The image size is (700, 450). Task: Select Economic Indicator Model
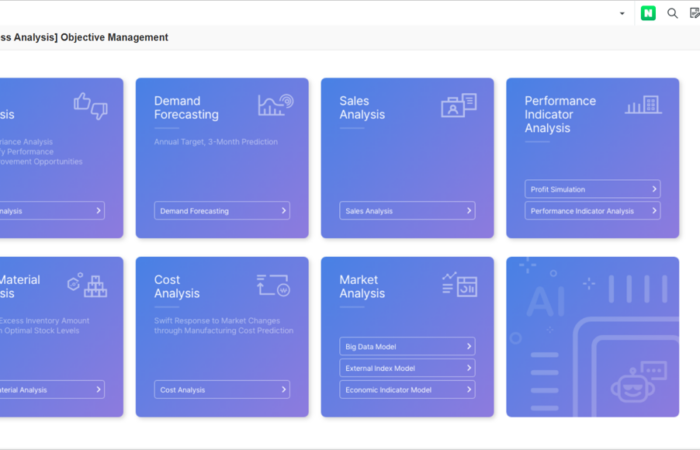[x=407, y=390]
